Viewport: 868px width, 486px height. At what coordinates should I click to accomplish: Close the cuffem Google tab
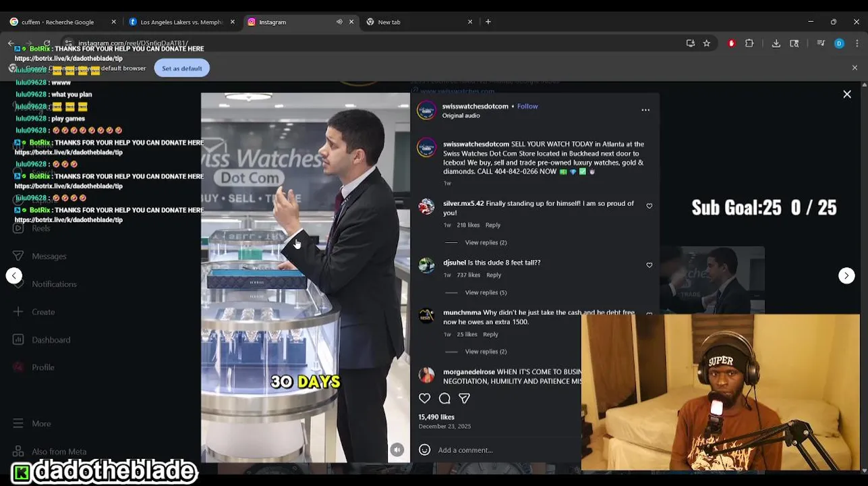click(113, 22)
